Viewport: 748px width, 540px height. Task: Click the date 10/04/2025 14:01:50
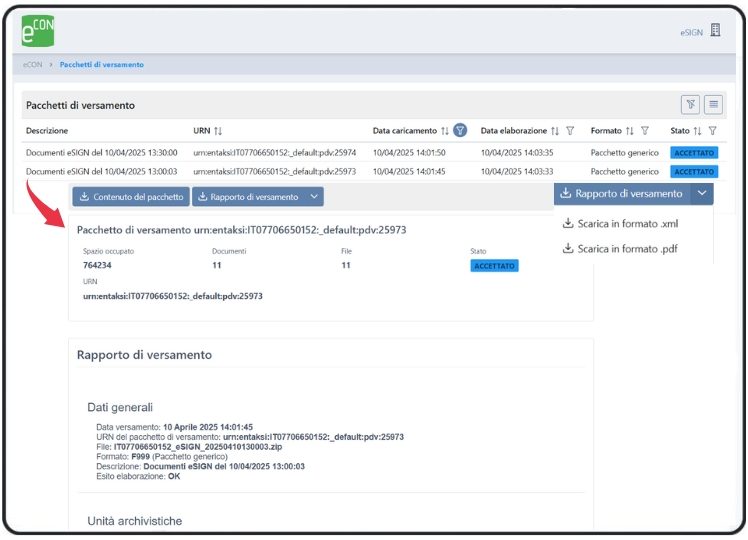coord(409,153)
